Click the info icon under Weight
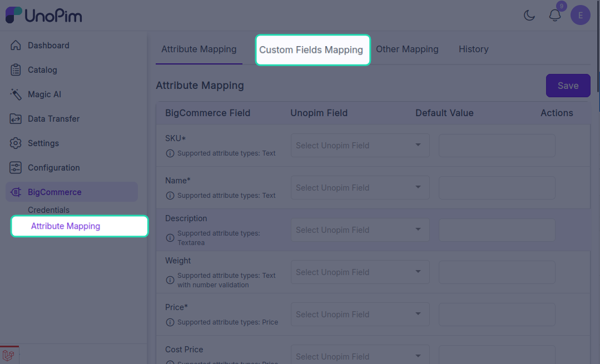 coord(170,280)
